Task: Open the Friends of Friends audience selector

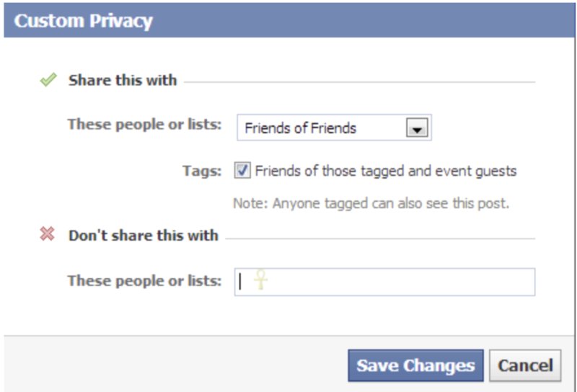Action: (x=334, y=128)
